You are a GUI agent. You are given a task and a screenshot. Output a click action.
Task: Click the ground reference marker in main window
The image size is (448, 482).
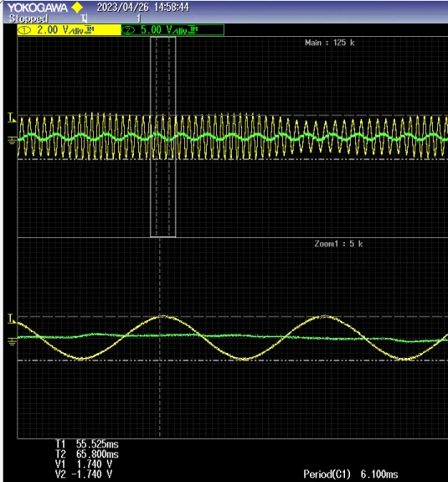12,141
